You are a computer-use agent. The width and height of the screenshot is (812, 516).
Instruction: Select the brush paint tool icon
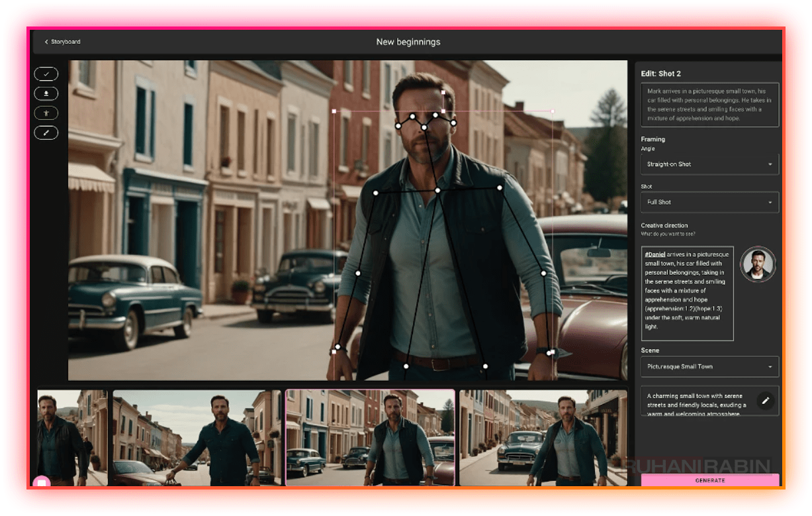tap(46, 133)
